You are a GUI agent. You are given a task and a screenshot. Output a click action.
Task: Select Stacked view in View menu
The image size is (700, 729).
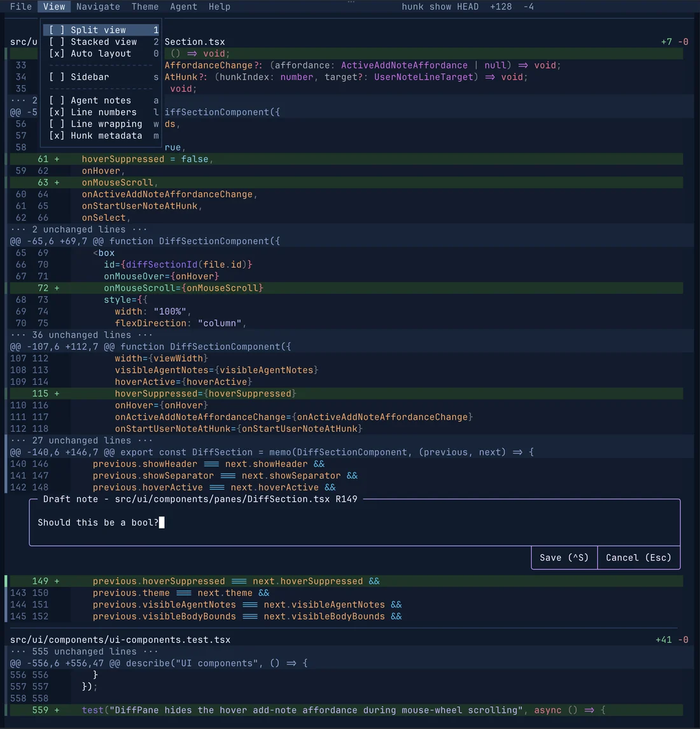(101, 42)
